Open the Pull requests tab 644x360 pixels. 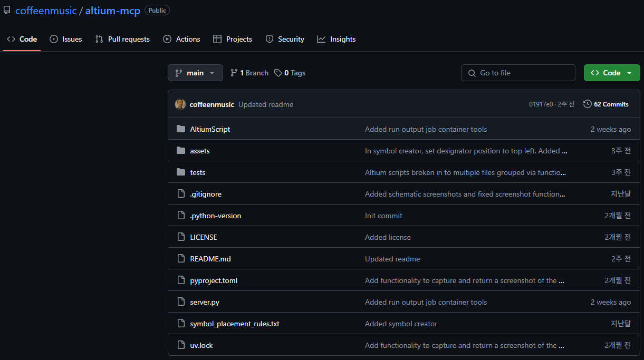point(122,39)
